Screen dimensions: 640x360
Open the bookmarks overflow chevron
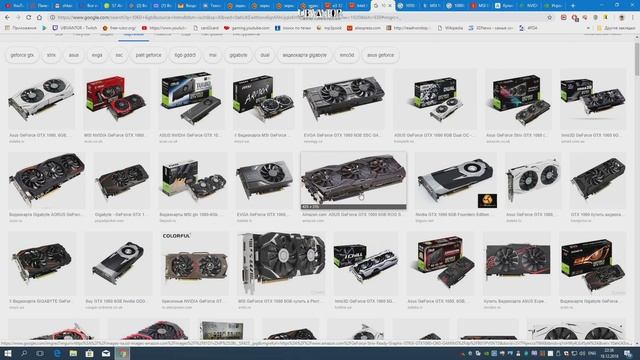588,28
